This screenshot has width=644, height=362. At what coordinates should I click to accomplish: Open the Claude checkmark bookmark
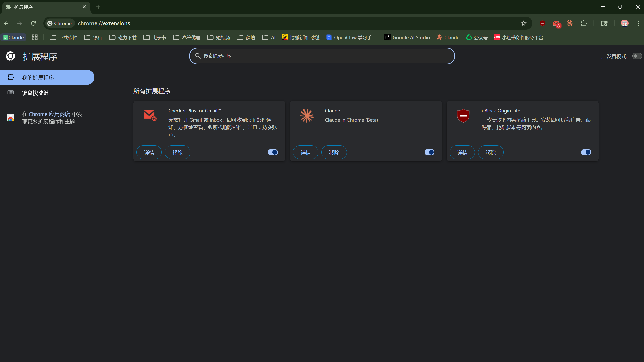pyautogui.click(x=13, y=37)
